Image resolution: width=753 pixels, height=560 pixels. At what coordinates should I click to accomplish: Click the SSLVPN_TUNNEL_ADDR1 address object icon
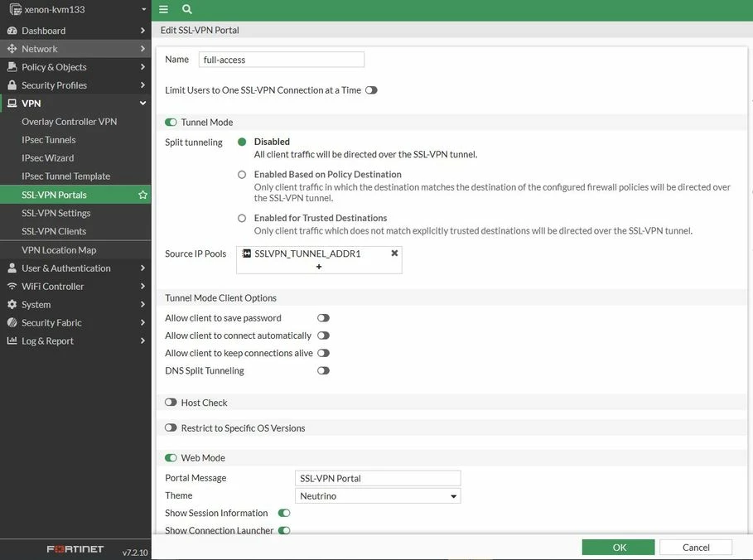(246, 253)
